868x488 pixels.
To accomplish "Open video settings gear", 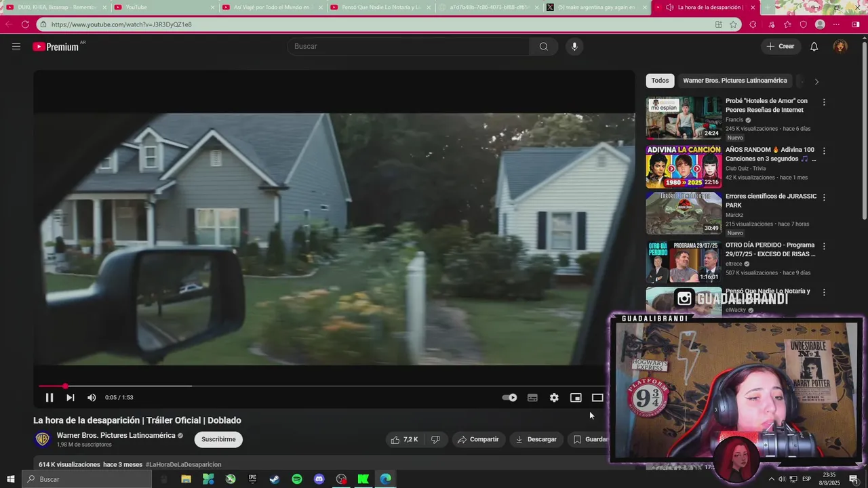I will point(554,398).
